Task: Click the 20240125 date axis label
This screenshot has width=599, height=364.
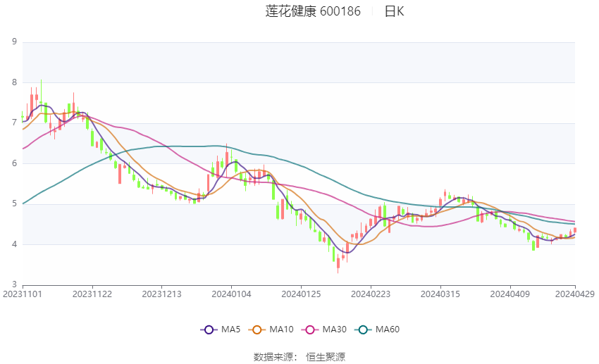Action: click(x=301, y=294)
